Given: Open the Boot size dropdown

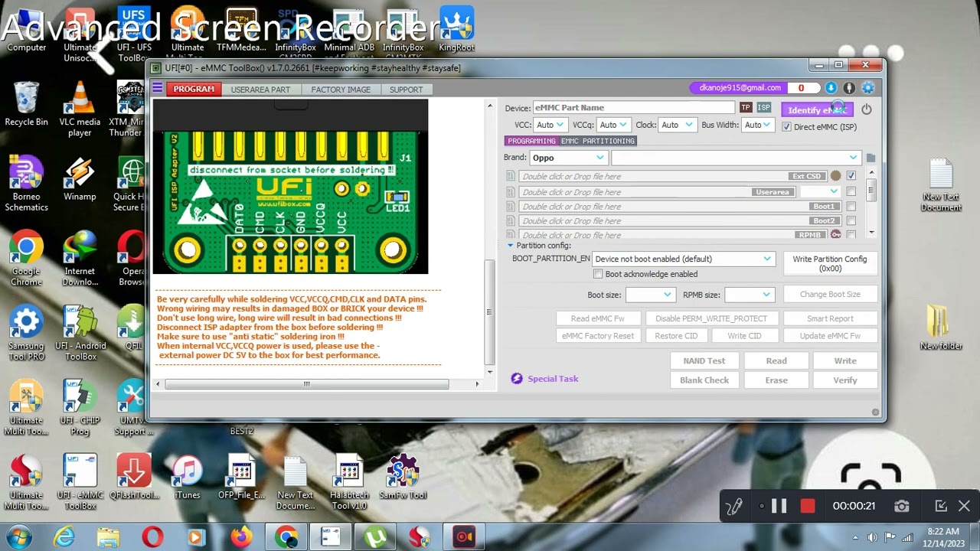Looking at the screenshot, I should tap(650, 295).
